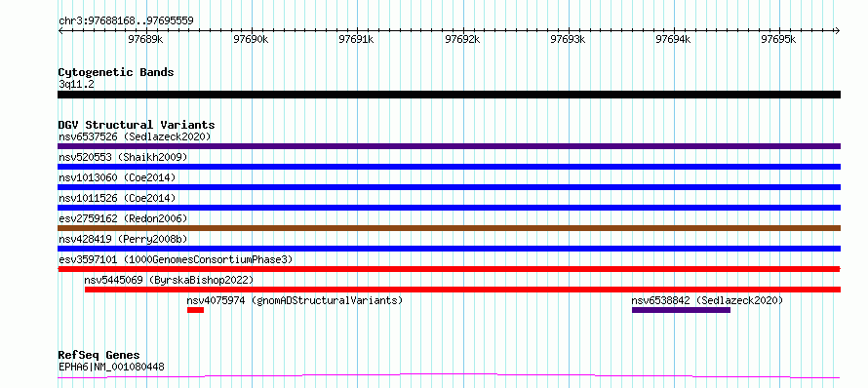868x388 pixels.
Task: Click the nsv1011526 (Coe2014) label
Action: (x=117, y=198)
